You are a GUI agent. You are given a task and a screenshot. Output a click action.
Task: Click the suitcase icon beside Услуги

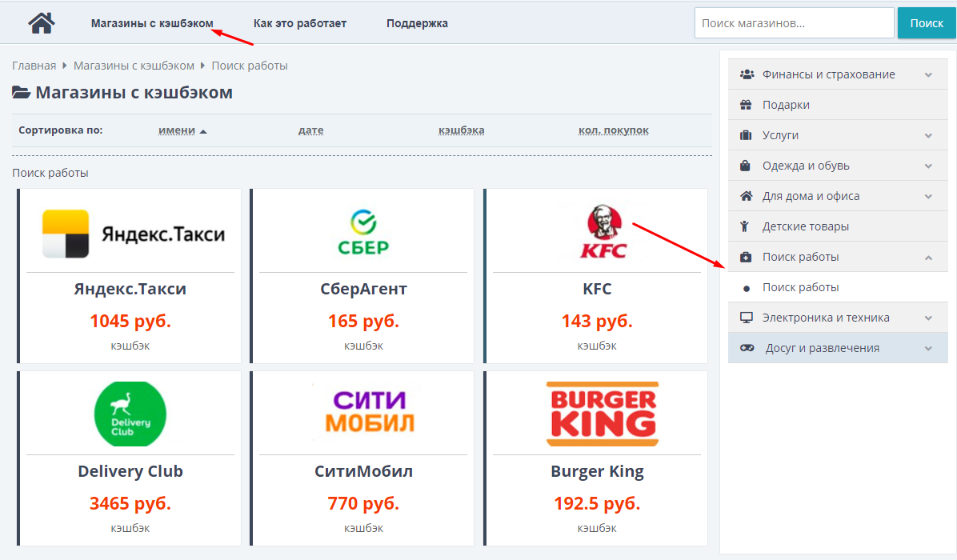pos(747,135)
